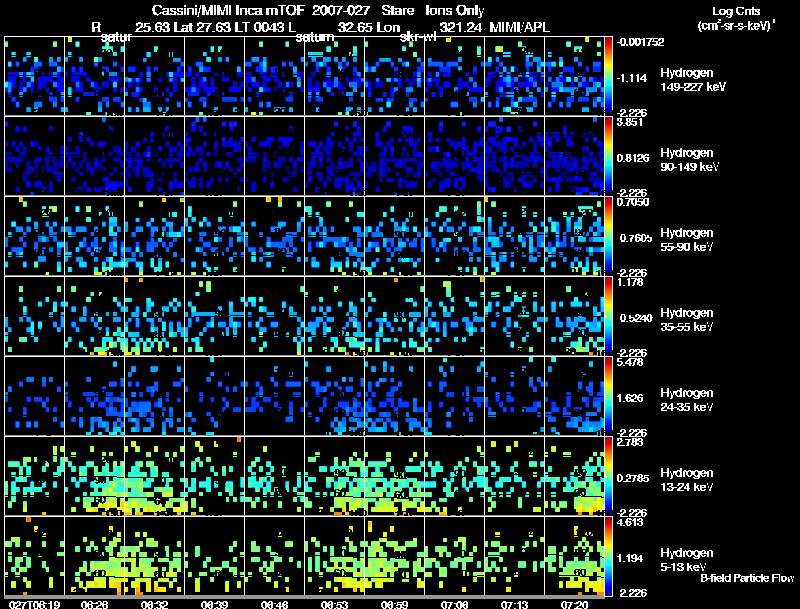Click the '1.626' colorbar value
The image size is (800, 609).
point(630,398)
